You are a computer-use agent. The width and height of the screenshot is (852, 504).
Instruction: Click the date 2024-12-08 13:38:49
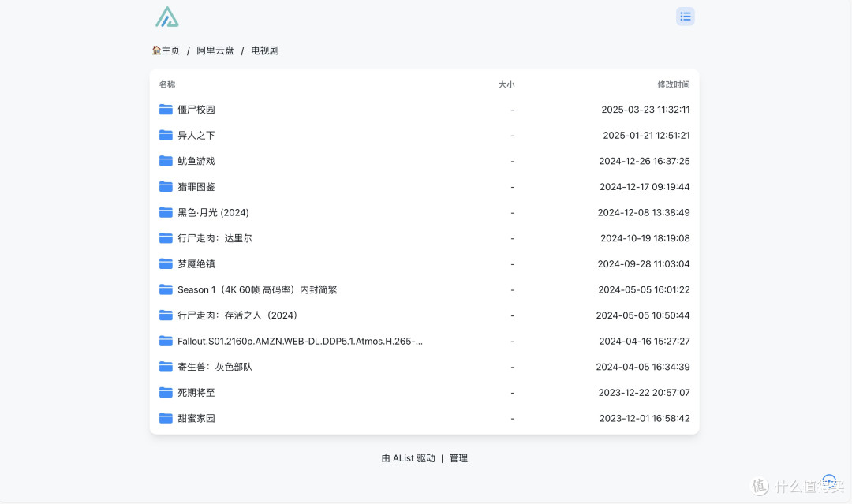[x=644, y=212]
